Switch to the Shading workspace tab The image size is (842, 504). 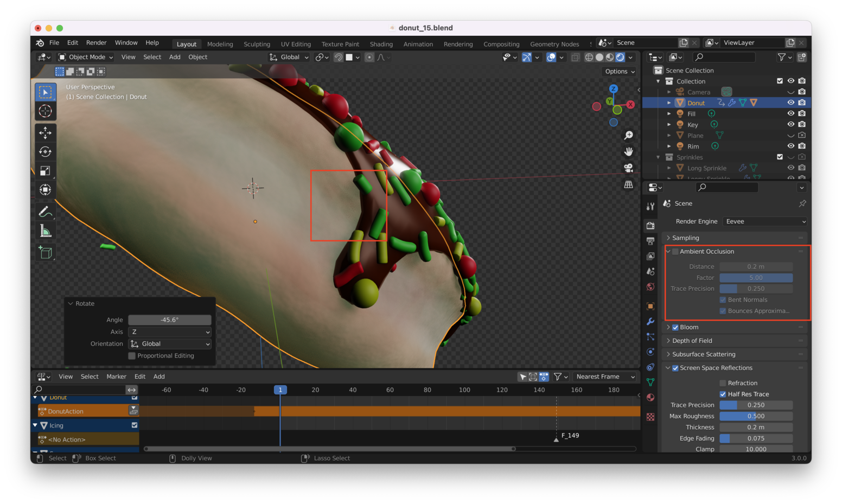point(381,44)
